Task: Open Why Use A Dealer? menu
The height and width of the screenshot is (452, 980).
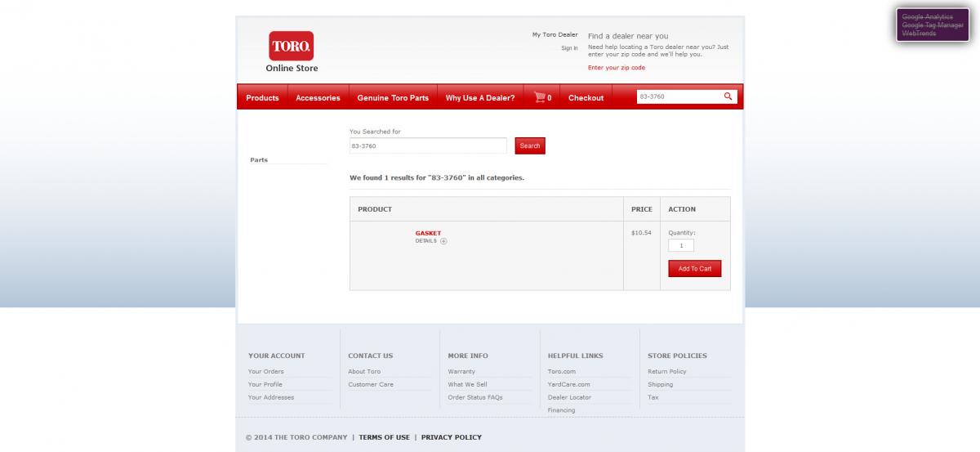Action: click(x=480, y=97)
